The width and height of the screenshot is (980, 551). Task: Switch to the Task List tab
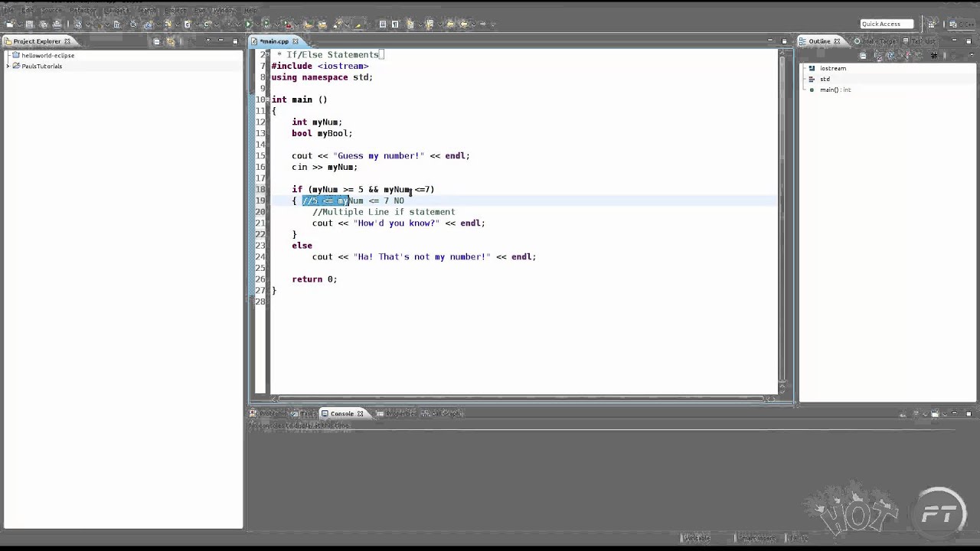tap(919, 41)
